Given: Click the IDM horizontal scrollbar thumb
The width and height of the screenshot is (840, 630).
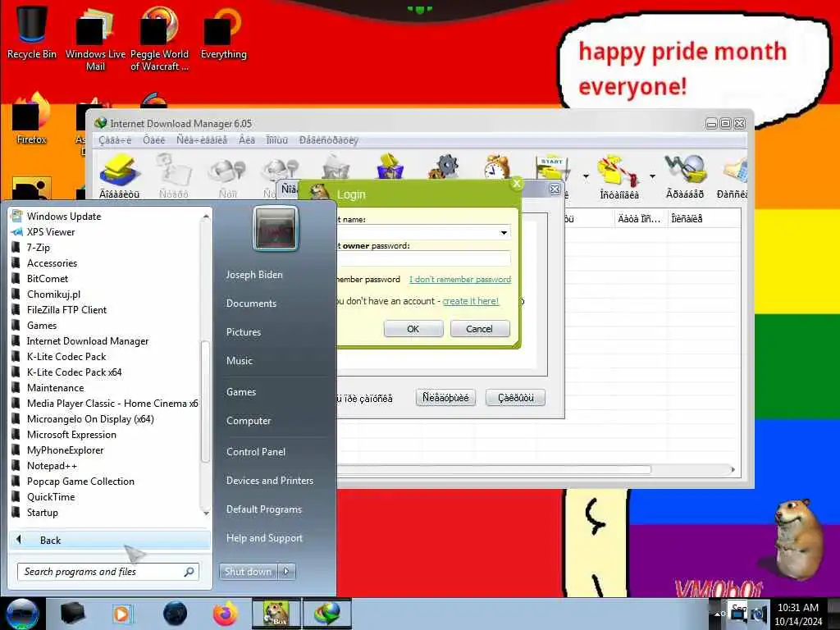Looking at the screenshot, I should (494, 469).
